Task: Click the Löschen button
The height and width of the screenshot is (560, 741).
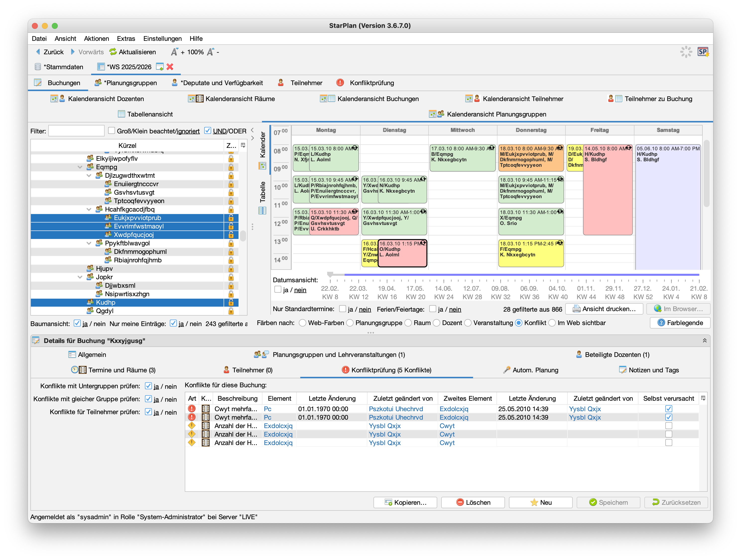Action: click(473, 503)
